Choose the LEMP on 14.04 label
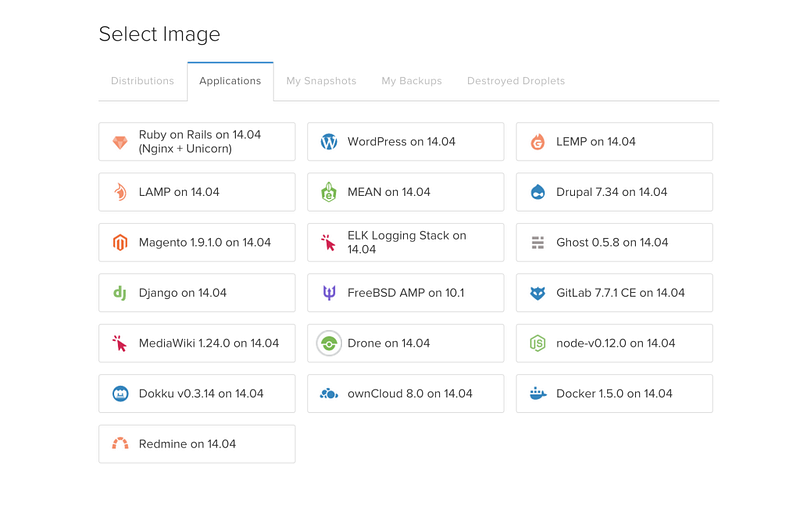 click(x=596, y=142)
